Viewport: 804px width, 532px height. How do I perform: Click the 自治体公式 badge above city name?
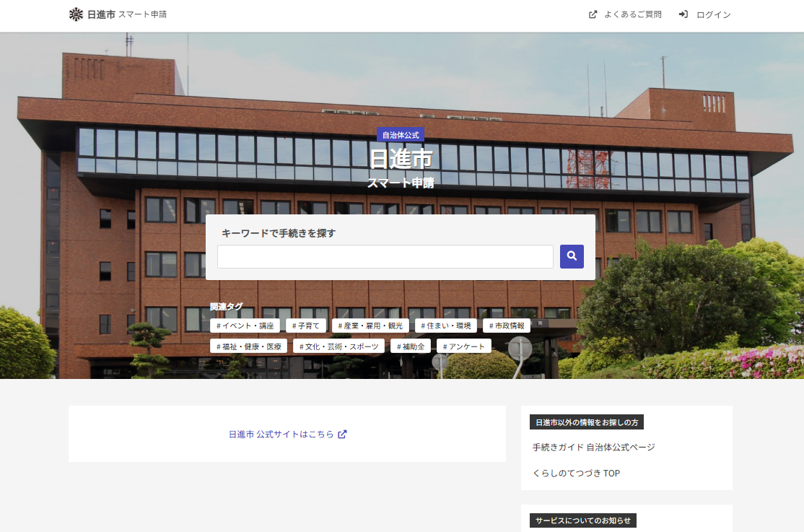(x=401, y=135)
